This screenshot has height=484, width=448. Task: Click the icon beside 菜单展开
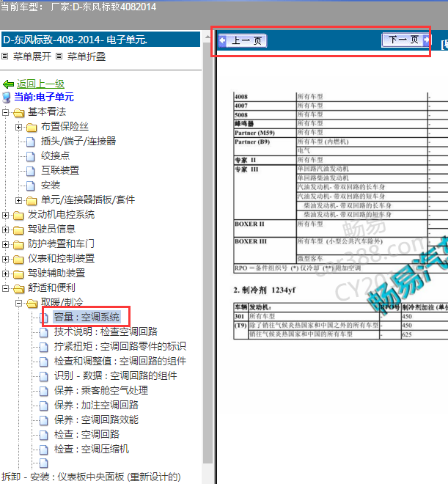5,56
